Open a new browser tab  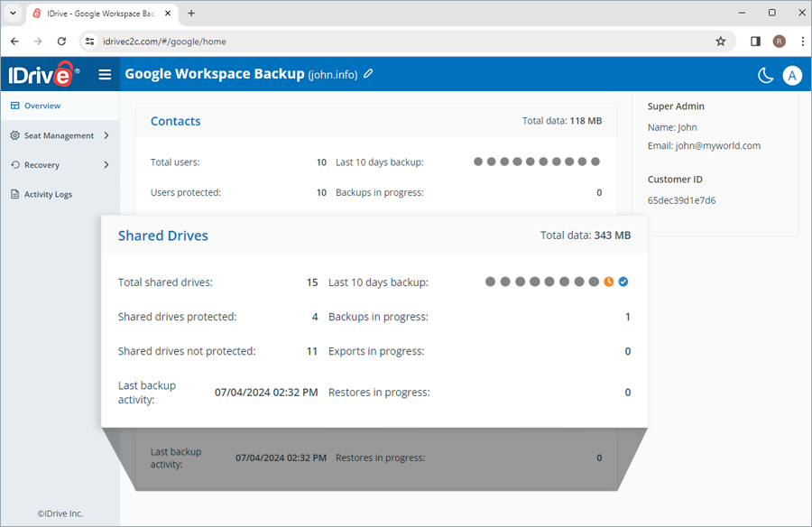(191, 14)
